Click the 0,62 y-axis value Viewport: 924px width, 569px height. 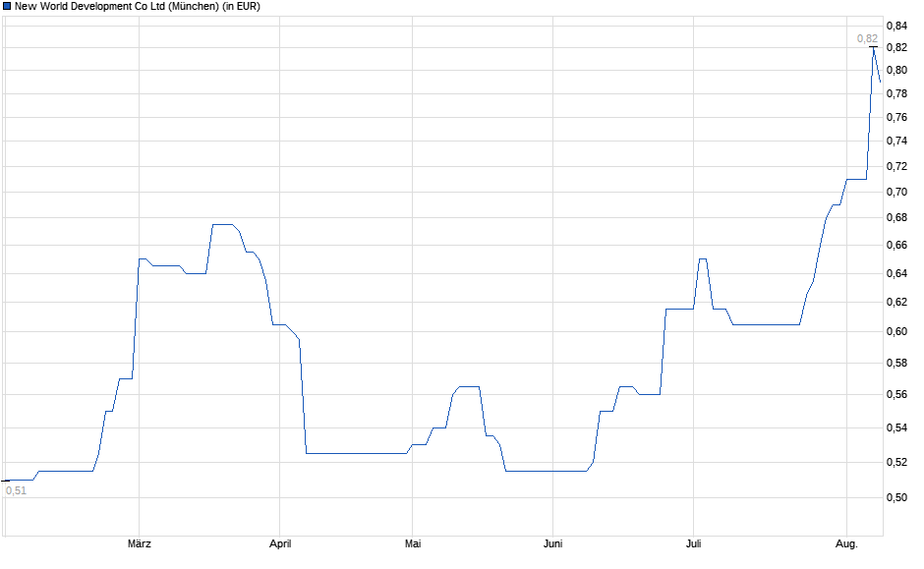tap(896, 302)
